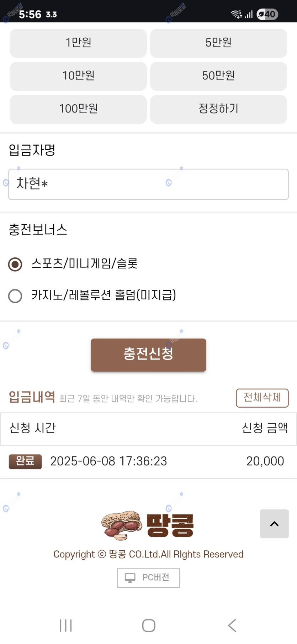Image resolution: width=297 pixels, height=644 pixels.
Task: Select 카지노/레볼루션 홀덤(미지급) radio option
Action: (15, 296)
